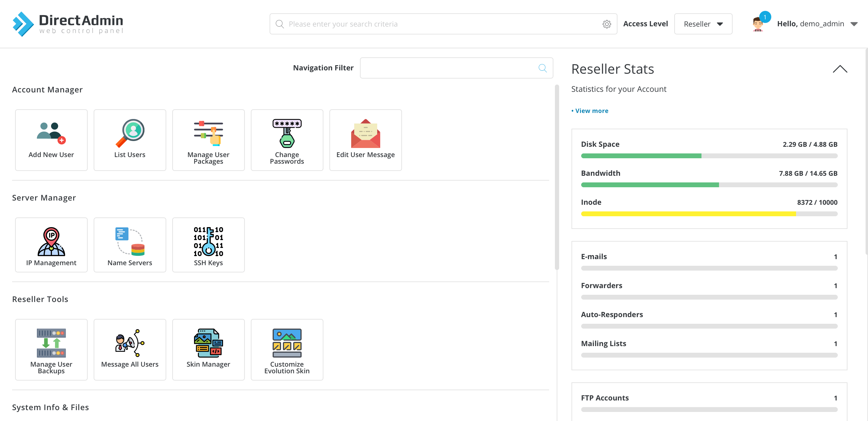
Task: Click the search settings gear icon
Action: 607,24
